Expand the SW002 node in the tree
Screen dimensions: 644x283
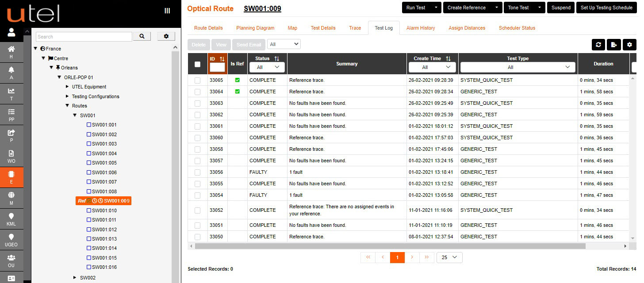coord(74,277)
